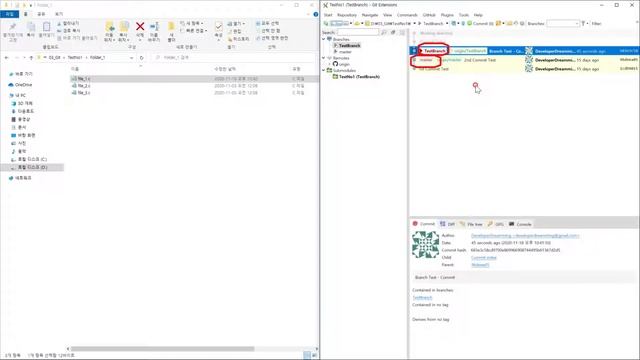This screenshot has height=360, width=640.
Task: Switch to the File tree tab
Action: (x=471, y=224)
